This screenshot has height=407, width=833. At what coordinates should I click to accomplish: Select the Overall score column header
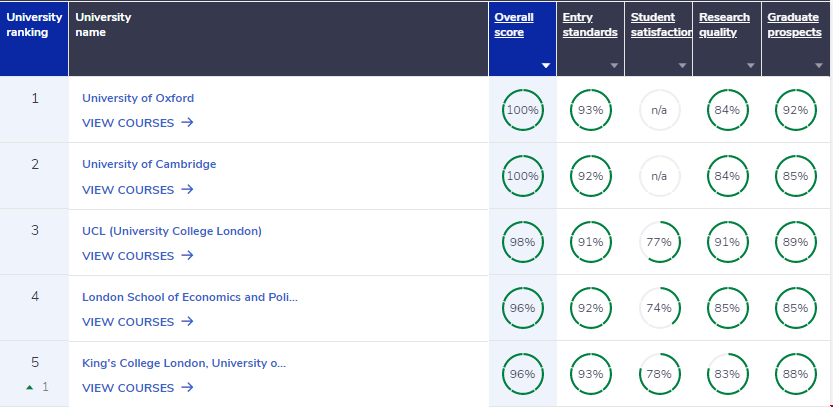pos(514,24)
